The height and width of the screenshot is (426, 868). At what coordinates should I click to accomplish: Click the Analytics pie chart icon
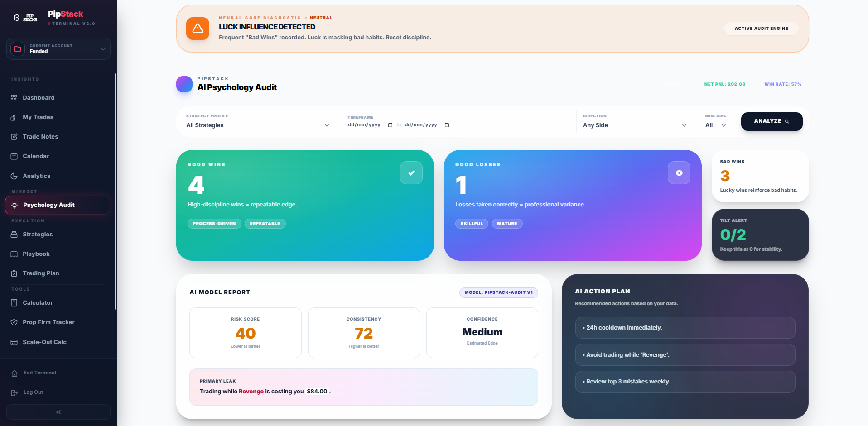[14, 176]
